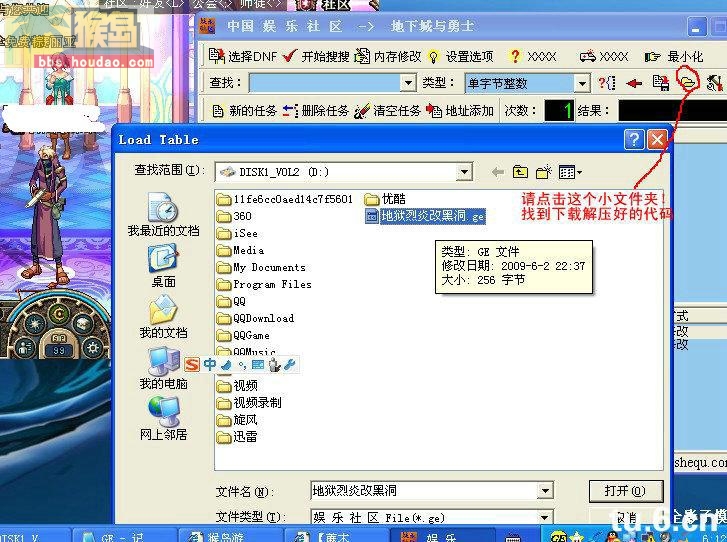Viewport: 727px width, 542px height.
Task: Switch to the GE - 记 taskbar window
Action: pyautogui.click(x=123, y=535)
